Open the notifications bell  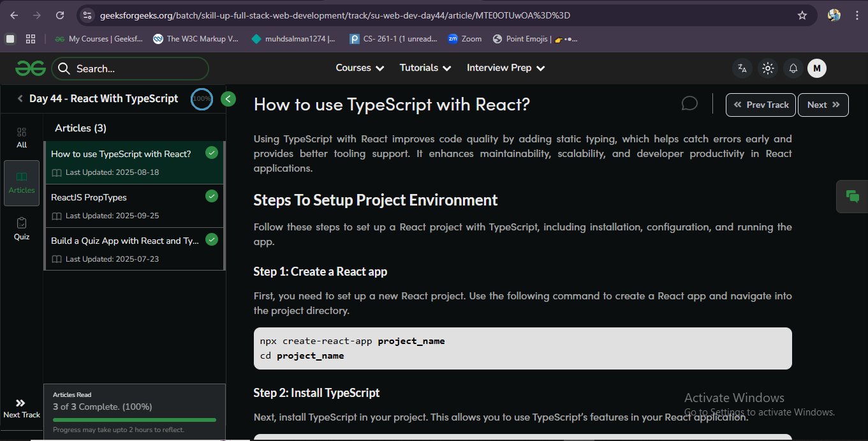(x=793, y=68)
